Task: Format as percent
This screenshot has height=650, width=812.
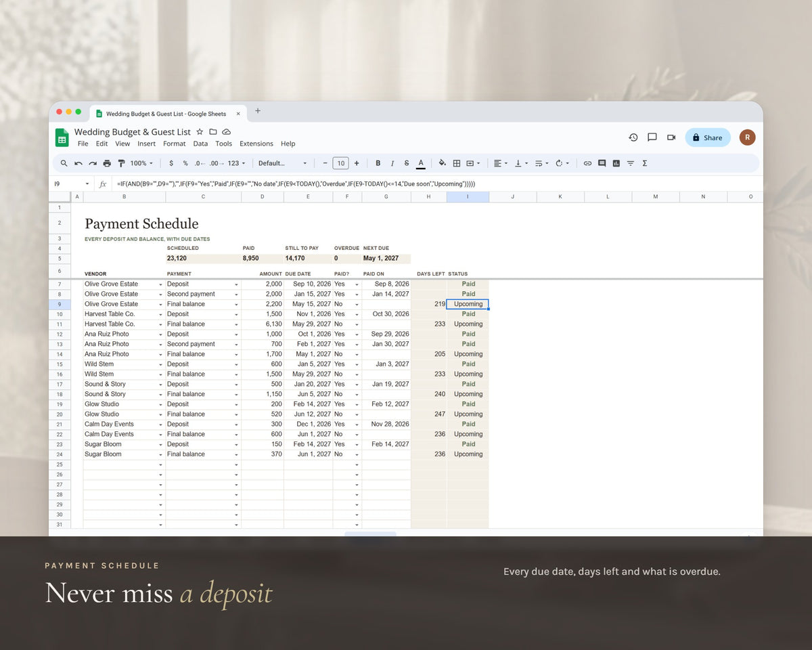Action: point(185,163)
